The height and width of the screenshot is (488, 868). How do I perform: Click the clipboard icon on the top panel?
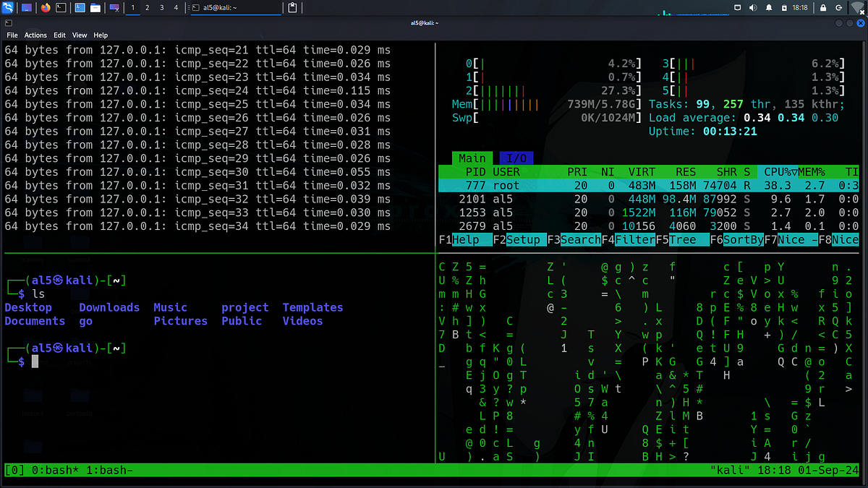click(x=291, y=8)
